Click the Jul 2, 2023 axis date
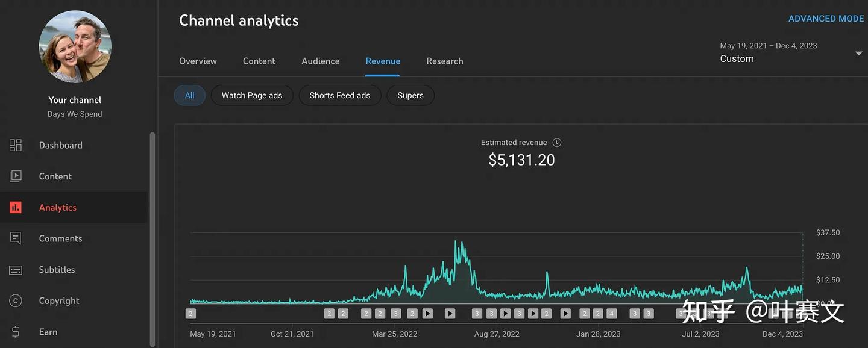Screen dimensions: 868x348 (x=700, y=334)
